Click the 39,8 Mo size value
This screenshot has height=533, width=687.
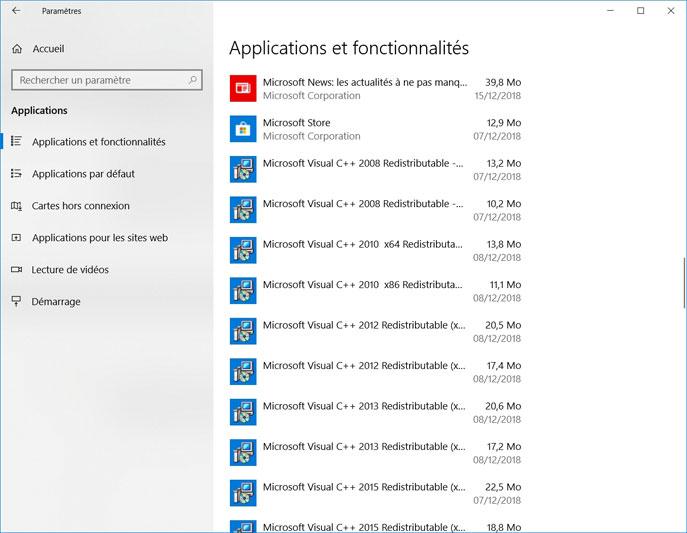[x=503, y=82]
